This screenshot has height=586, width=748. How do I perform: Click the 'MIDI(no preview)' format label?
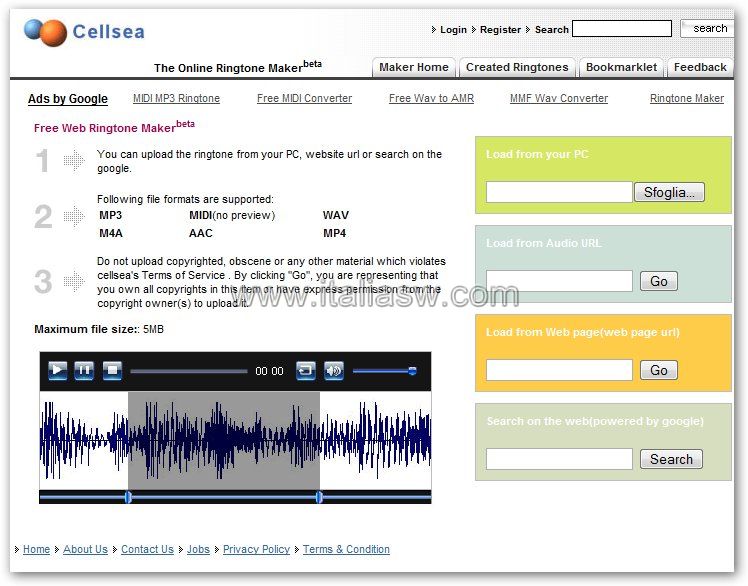(x=232, y=215)
